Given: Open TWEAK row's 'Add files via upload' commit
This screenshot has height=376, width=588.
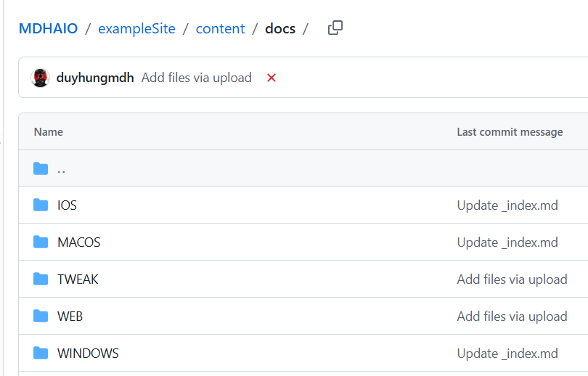Looking at the screenshot, I should (512, 279).
